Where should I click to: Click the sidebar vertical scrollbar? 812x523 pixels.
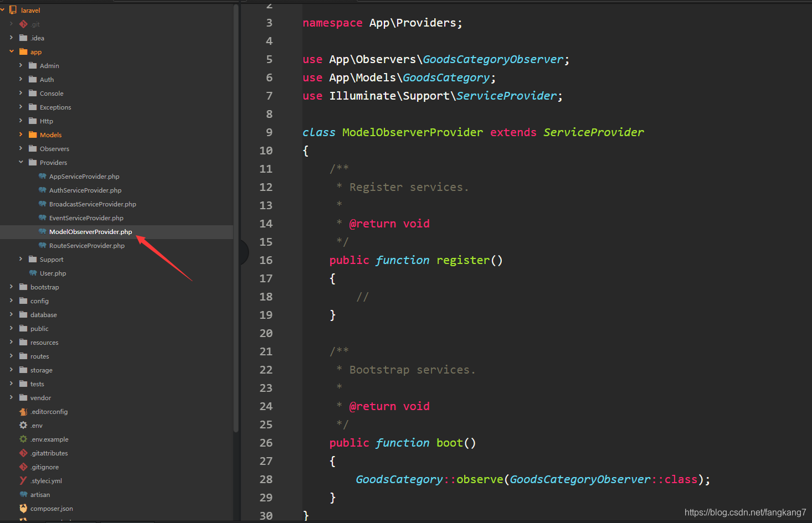click(236, 218)
